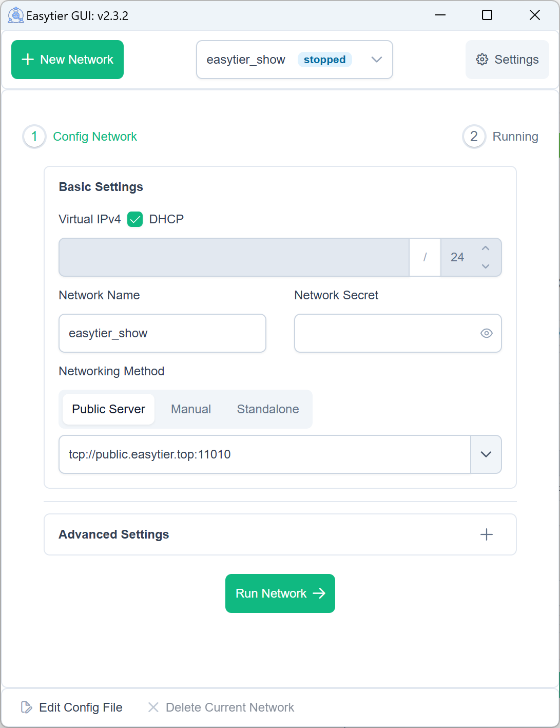The width and height of the screenshot is (560, 728).
Task: Select the Standalone networking method
Action: coord(267,409)
